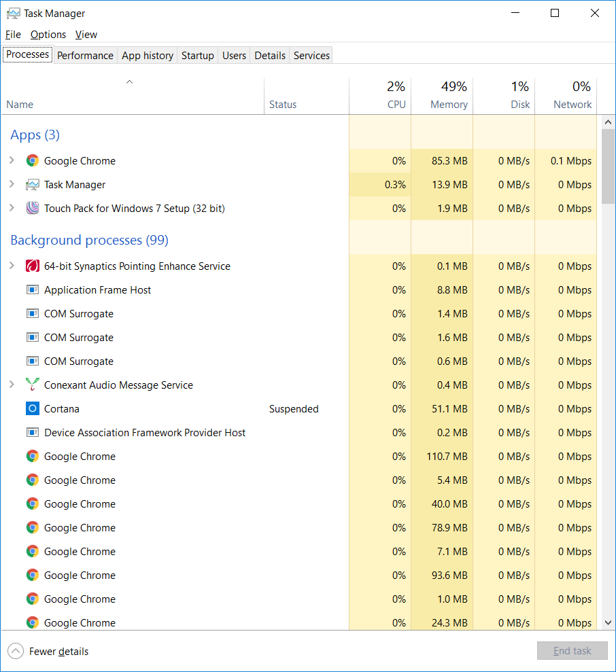616x672 pixels.
Task: Click the 8.8 MB memory value
Action: (x=452, y=290)
